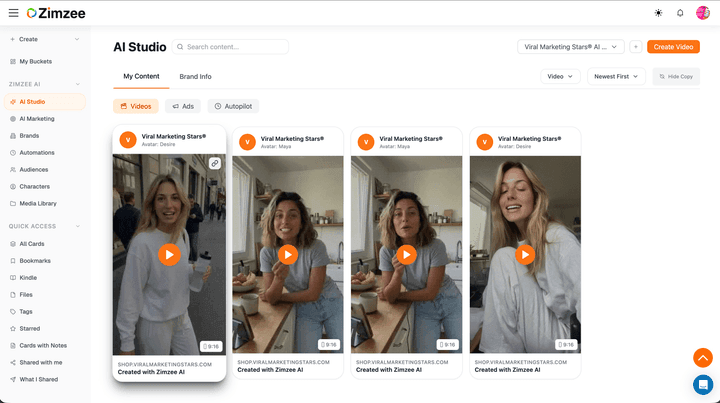
Task: Open the user profile avatar
Action: [703, 13]
